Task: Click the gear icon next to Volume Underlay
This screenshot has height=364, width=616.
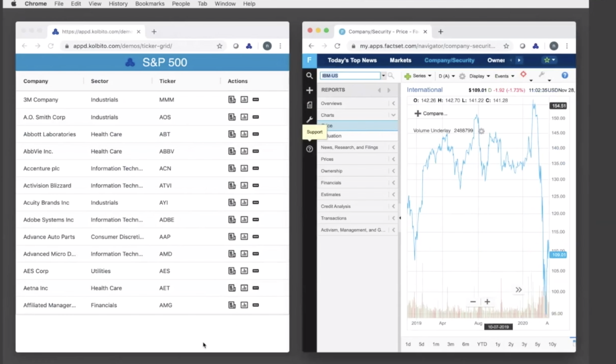Action: (x=481, y=131)
